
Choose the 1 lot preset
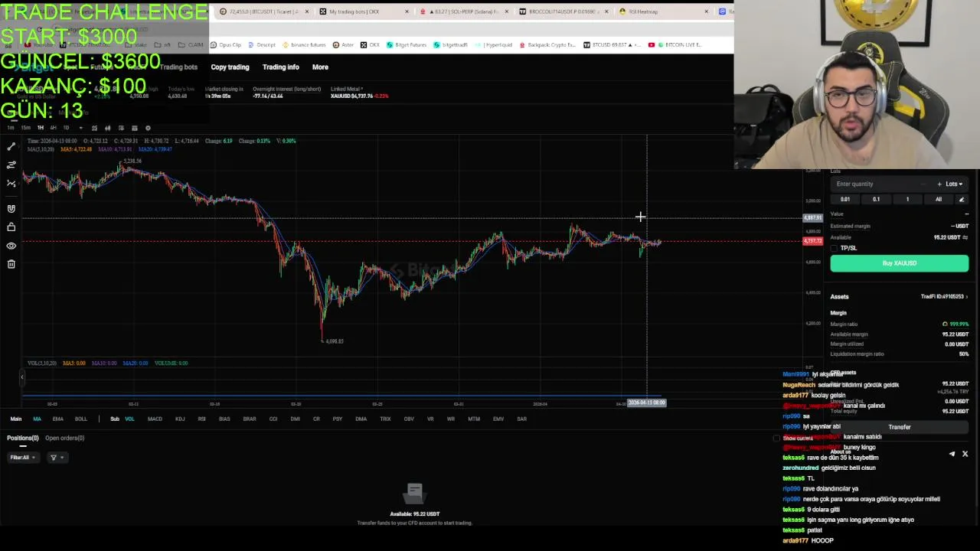point(907,200)
